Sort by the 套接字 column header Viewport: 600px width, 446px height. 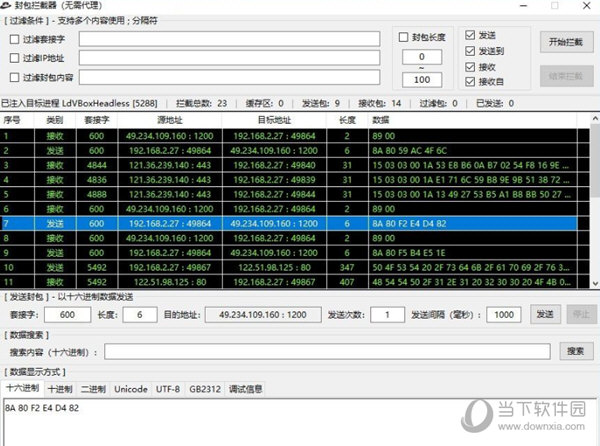[x=97, y=120]
